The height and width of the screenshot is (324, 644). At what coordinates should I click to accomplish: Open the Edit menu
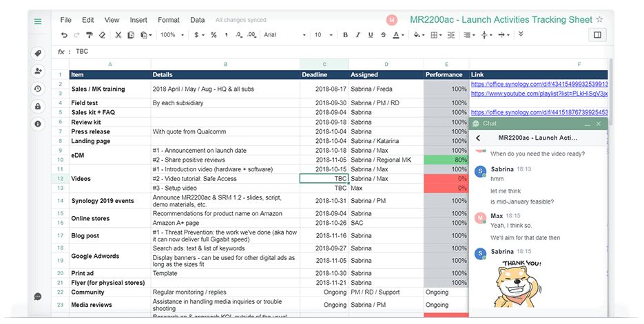pos(88,20)
